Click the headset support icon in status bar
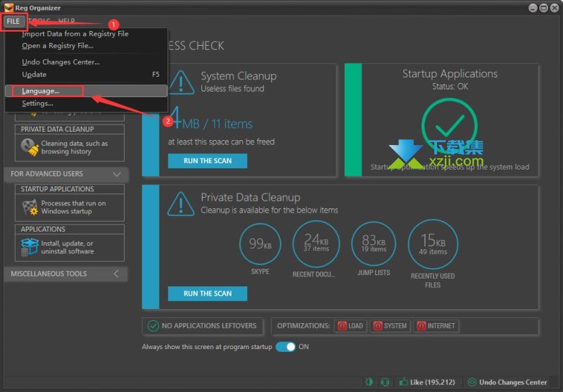563x392 pixels. pos(385,382)
